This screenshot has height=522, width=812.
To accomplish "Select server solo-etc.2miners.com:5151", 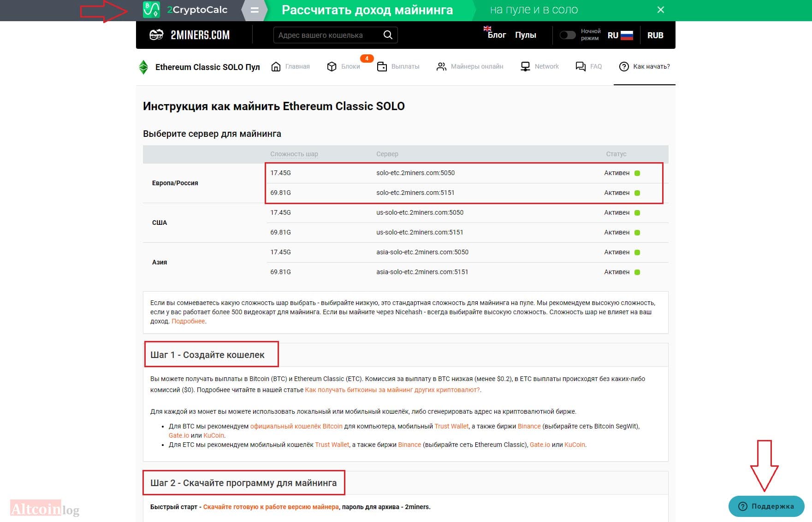I will [x=415, y=193].
